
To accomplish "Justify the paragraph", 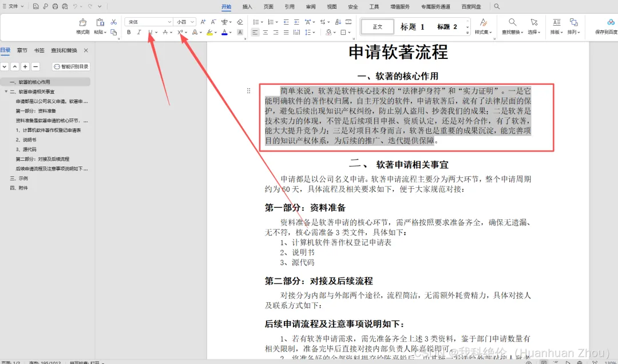I will point(286,33).
